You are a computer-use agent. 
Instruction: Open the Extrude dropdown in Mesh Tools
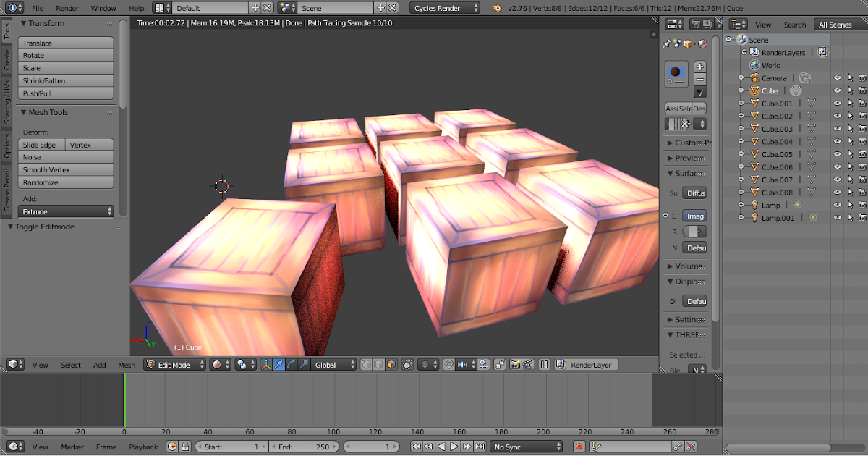tap(66, 211)
